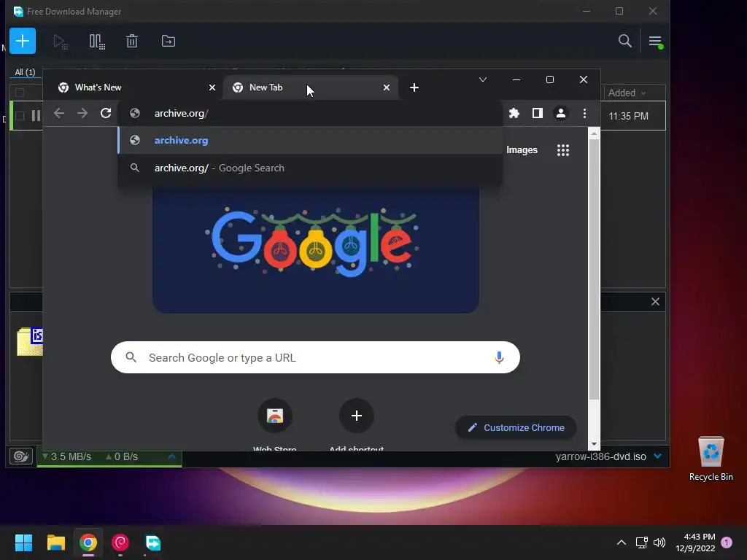Open Chrome tab search dropdown chevron

[483, 79]
